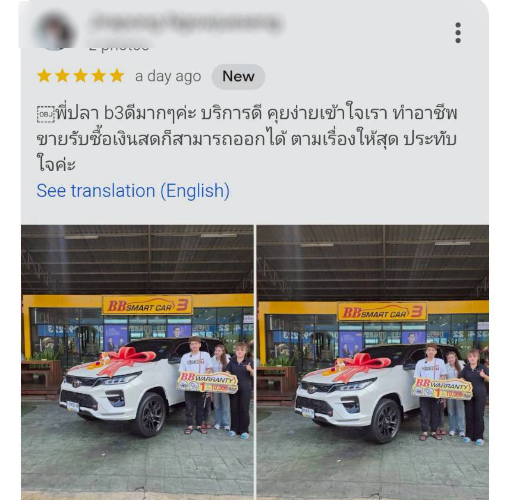Click the five-star rating row
Viewport: 510px width, 500px height.
click(x=81, y=76)
